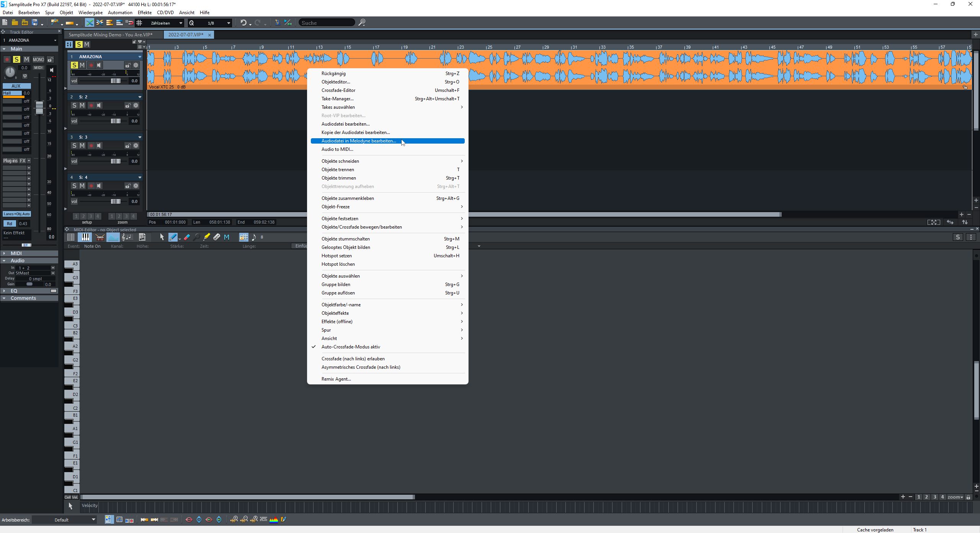Click the pan knob in Track Editor
Viewport: 980px width, 533px height.
click(x=10, y=72)
